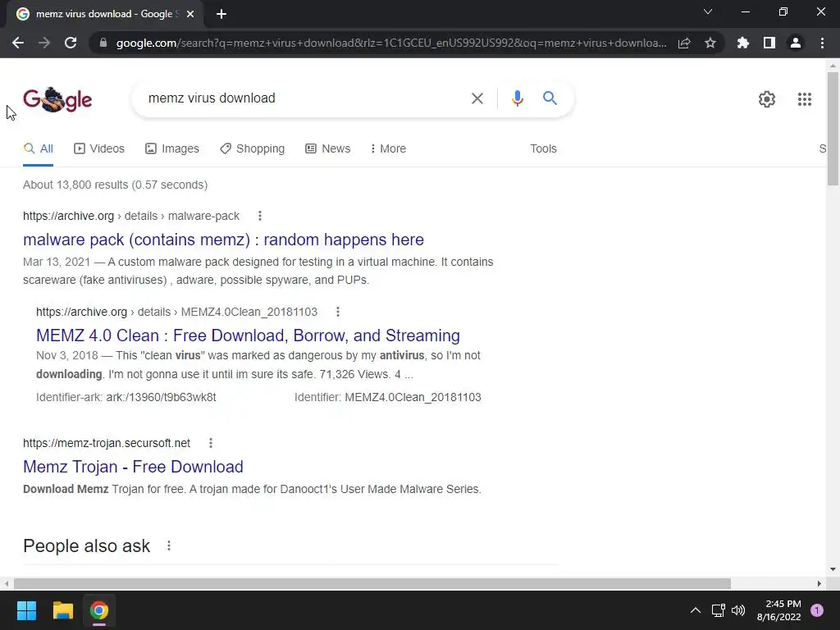
Task: Click the Chrome icon in the taskbar
Action: pos(99,610)
